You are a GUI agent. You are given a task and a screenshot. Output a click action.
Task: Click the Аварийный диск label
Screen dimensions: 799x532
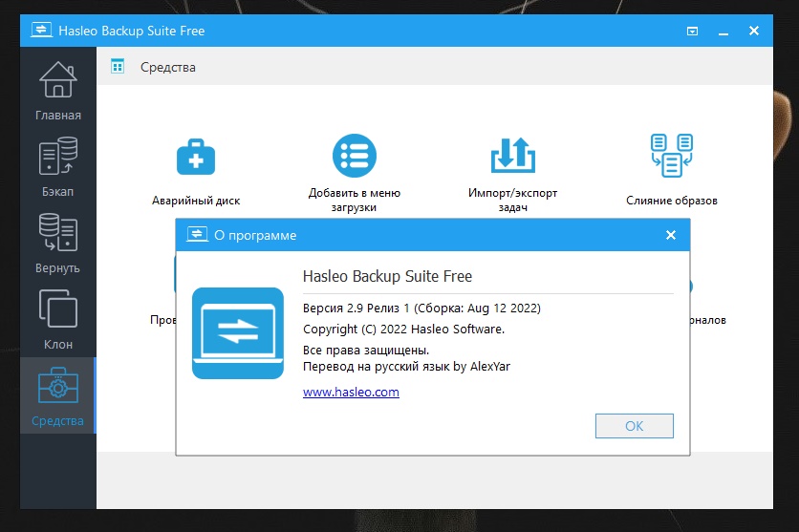(196, 201)
